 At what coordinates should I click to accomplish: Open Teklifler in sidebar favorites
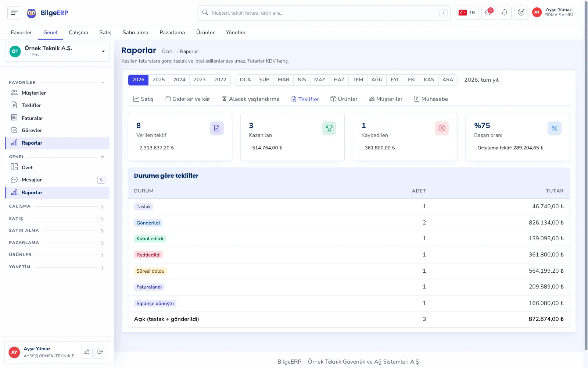coord(57,105)
